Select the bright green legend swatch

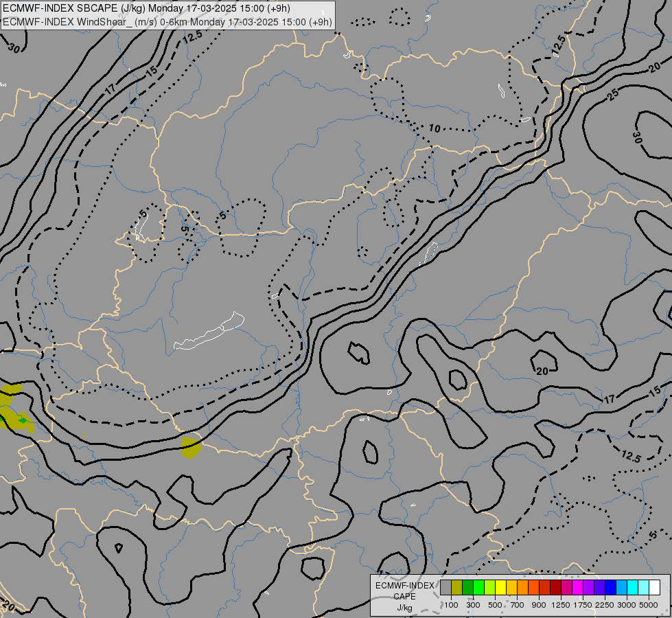pos(478,588)
